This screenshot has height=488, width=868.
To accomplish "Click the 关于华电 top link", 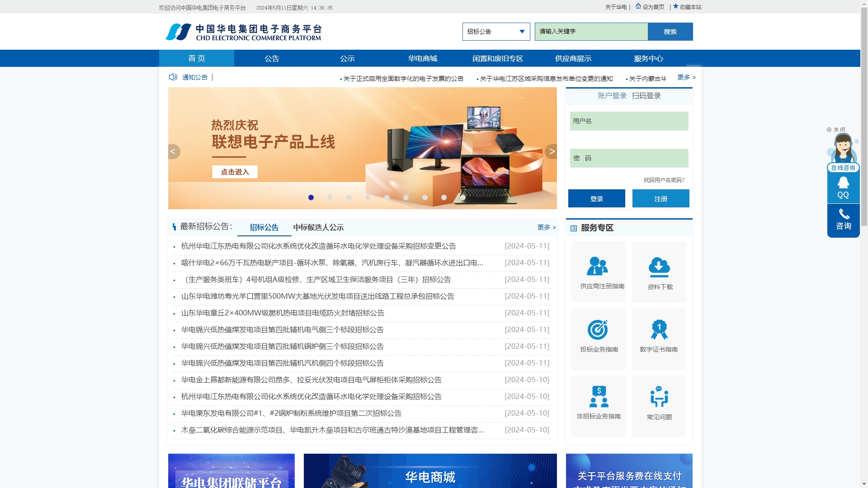I will [x=616, y=7].
